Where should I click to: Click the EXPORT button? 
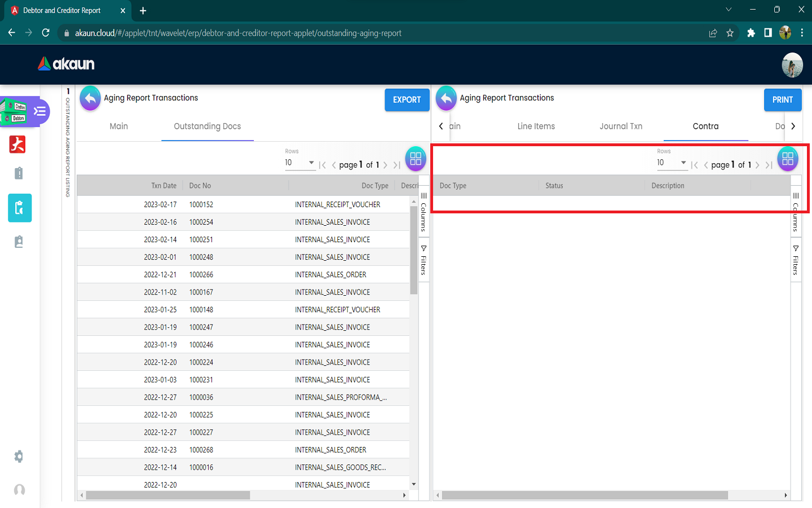[x=407, y=100]
